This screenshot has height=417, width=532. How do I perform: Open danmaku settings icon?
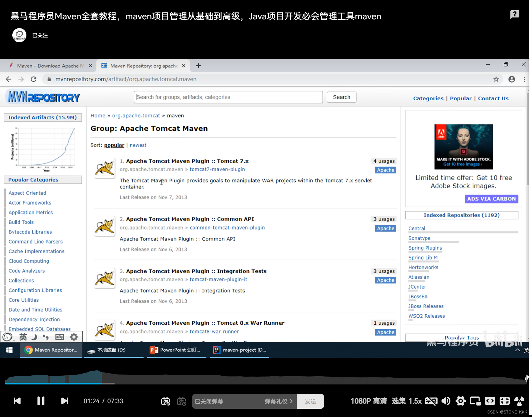coord(182,401)
